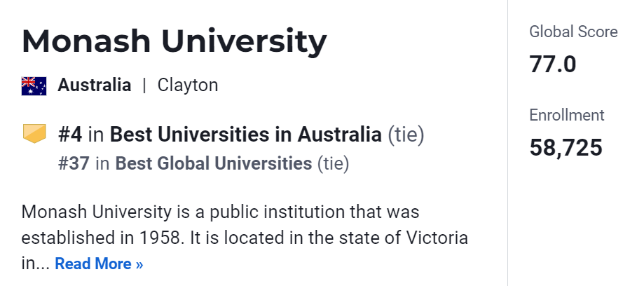
Task: Click the Monash University heading
Action: click(174, 42)
